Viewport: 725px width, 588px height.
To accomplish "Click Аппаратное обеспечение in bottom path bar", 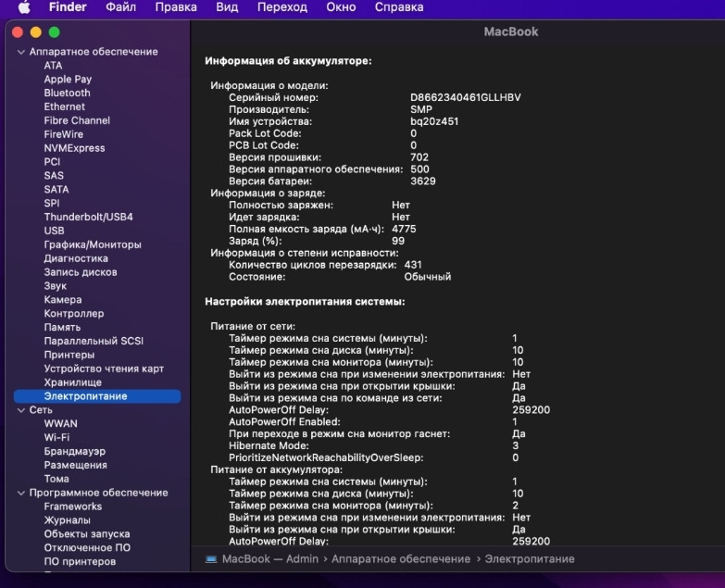I will coord(400,558).
